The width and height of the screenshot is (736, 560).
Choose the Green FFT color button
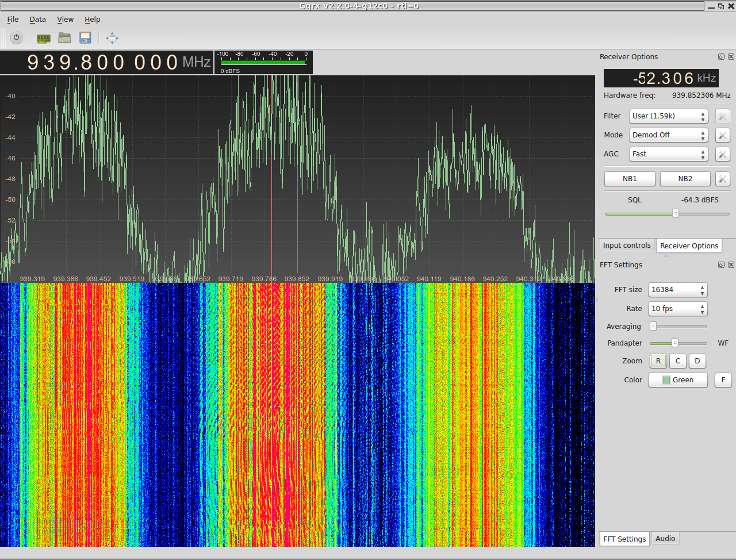(678, 380)
